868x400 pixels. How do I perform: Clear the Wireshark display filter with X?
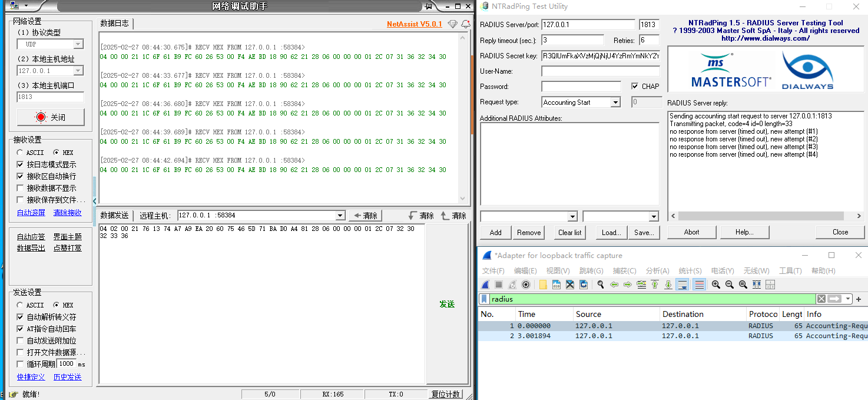coord(821,299)
